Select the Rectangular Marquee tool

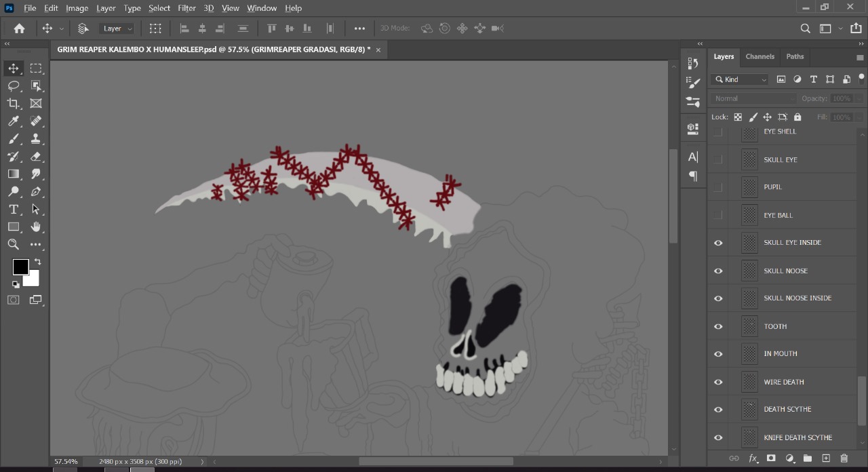pos(36,68)
